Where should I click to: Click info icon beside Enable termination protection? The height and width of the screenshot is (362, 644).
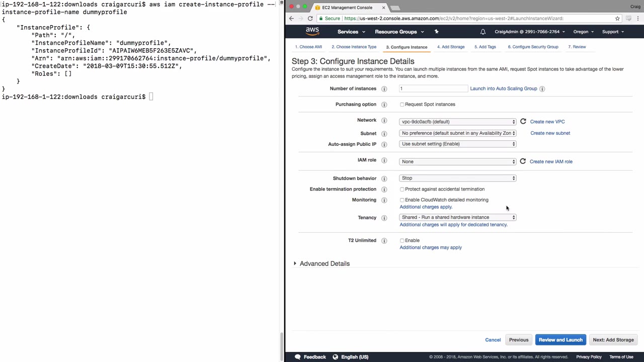point(384,190)
